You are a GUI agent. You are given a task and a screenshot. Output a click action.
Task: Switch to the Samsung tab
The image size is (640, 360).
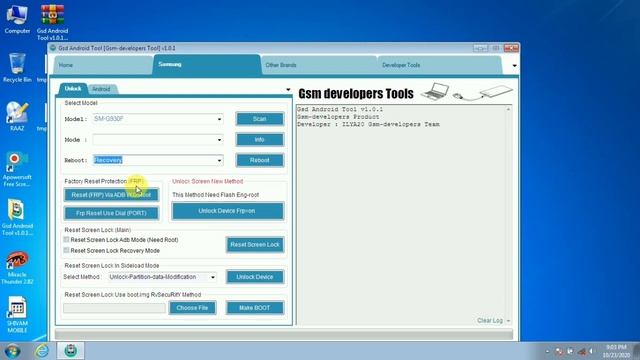click(x=207, y=64)
